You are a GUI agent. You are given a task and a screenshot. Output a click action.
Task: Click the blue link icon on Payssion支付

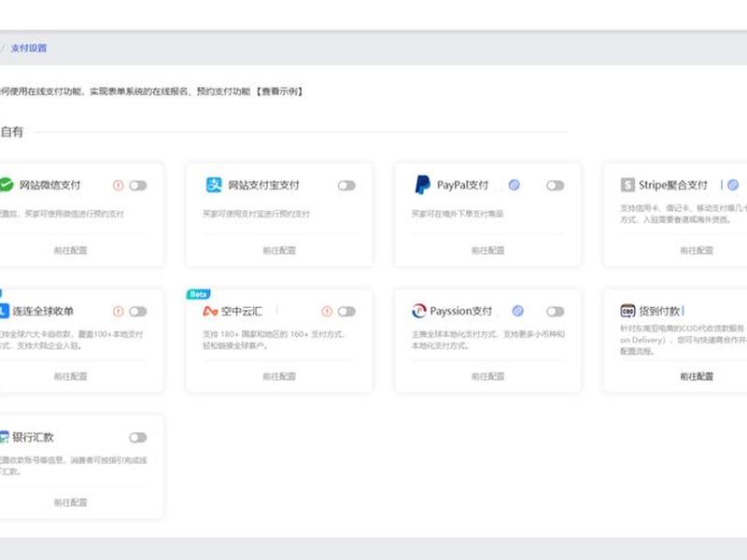pyautogui.click(x=518, y=311)
